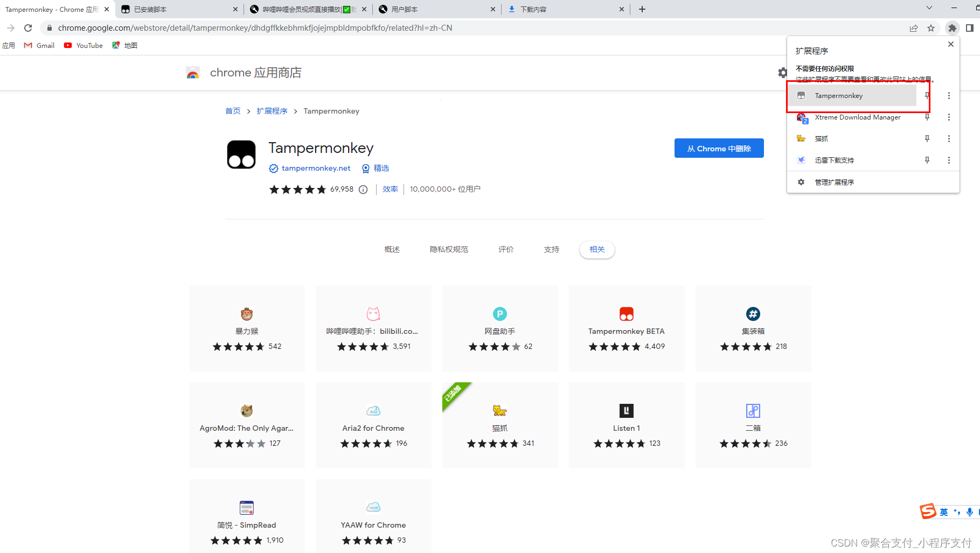The image size is (980, 553).
Task: Open a new tab with plus button
Action: [642, 9]
